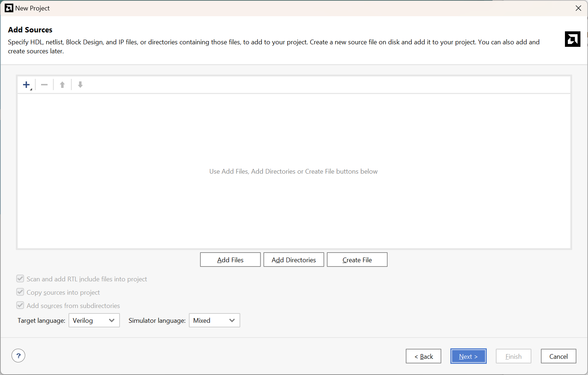Cancel the New Project wizard
This screenshot has width=588, height=375.
(x=558, y=356)
